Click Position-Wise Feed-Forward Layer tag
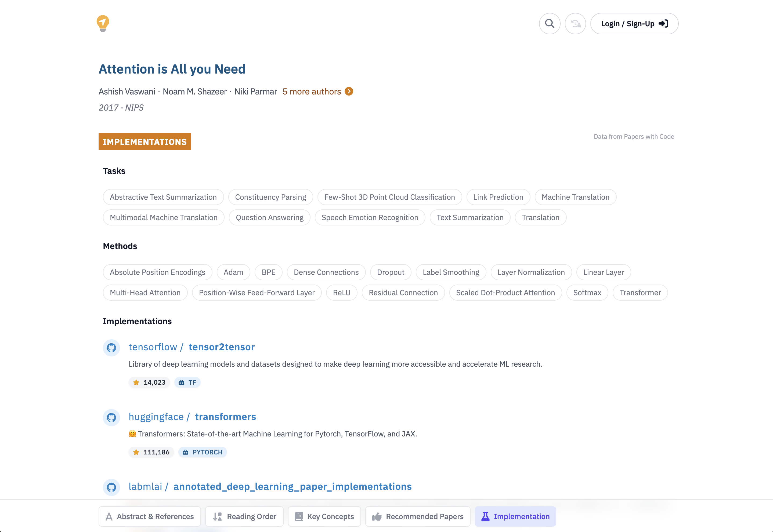This screenshot has width=773, height=532. [257, 293]
